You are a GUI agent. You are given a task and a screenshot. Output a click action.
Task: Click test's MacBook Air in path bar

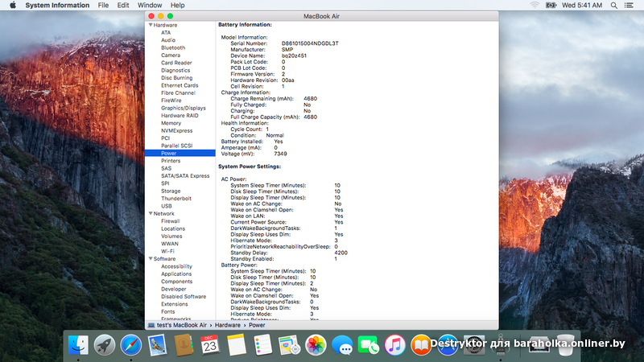[x=182, y=325]
